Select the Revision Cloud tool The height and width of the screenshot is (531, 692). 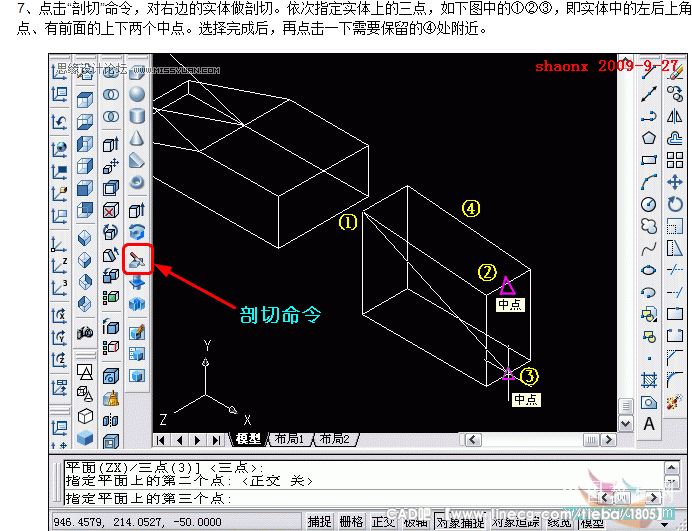click(x=649, y=226)
